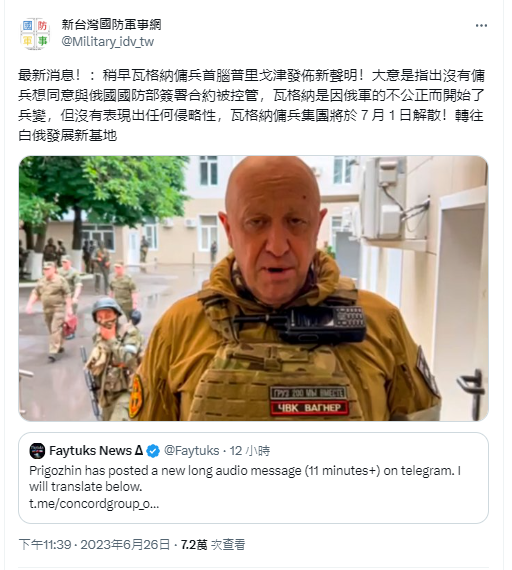View the 7.2萬 次查看 view count
This screenshot has height=570, width=512.
coord(213,545)
